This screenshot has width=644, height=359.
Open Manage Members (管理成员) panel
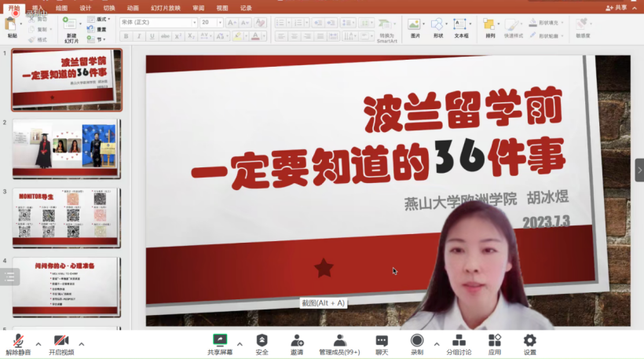tap(339, 341)
